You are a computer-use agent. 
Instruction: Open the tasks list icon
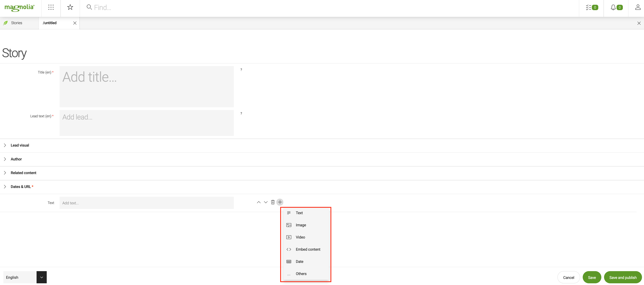click(588, 7)
